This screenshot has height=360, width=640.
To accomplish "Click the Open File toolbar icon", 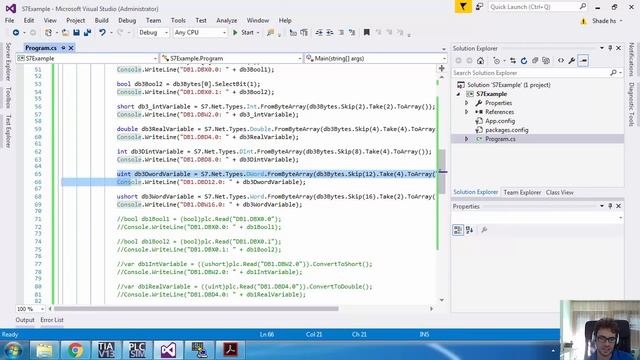I will pyautogui.click(x=65, y=32).
